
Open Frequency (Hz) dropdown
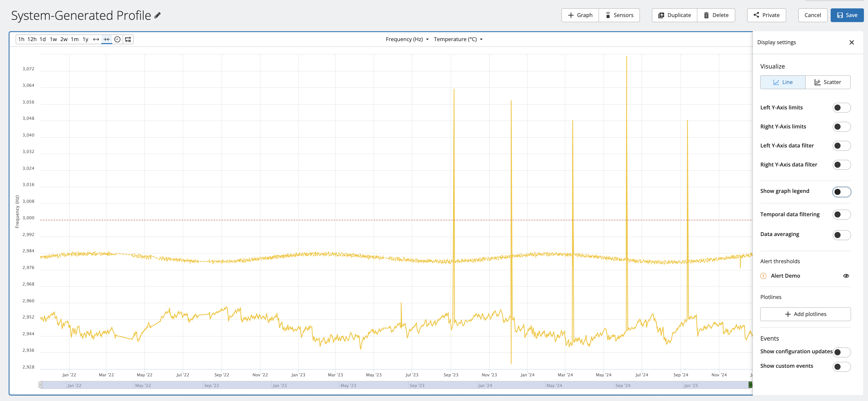(407, 39)
